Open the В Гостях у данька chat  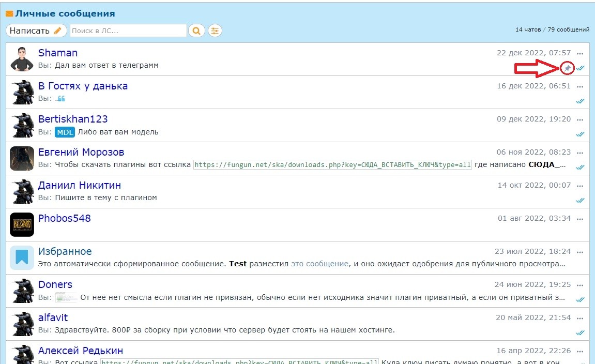(83, 86)
